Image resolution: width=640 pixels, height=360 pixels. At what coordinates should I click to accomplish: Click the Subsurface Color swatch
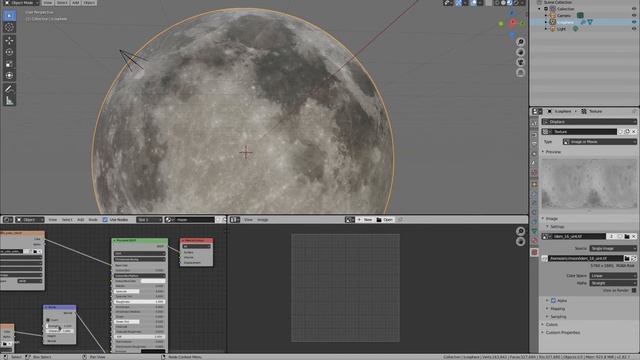153,281
